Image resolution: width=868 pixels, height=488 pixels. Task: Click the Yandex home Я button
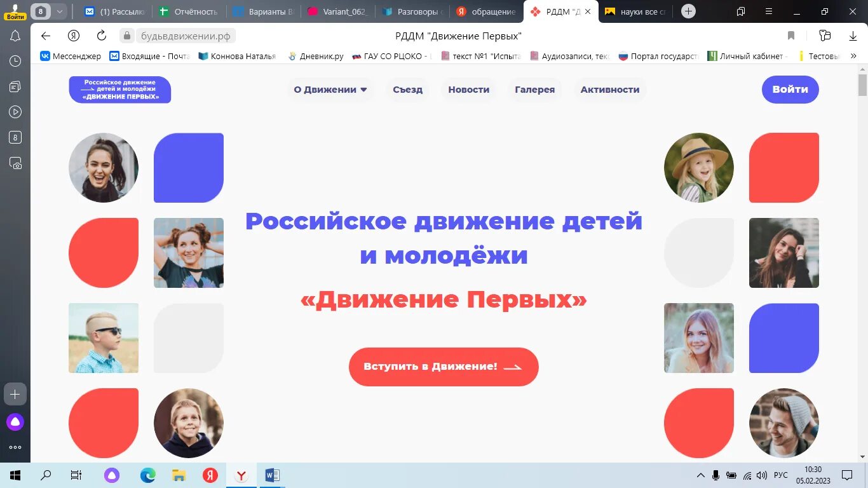[x=74, y=36]
